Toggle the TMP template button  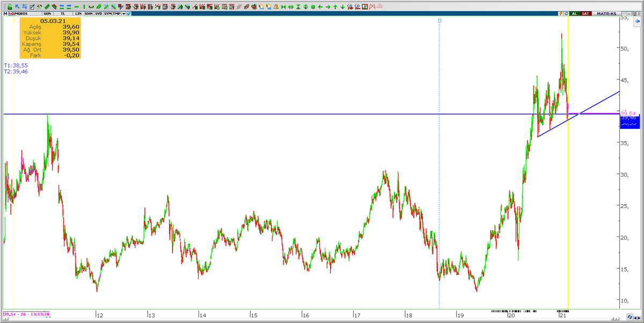[x=116, y=13]
